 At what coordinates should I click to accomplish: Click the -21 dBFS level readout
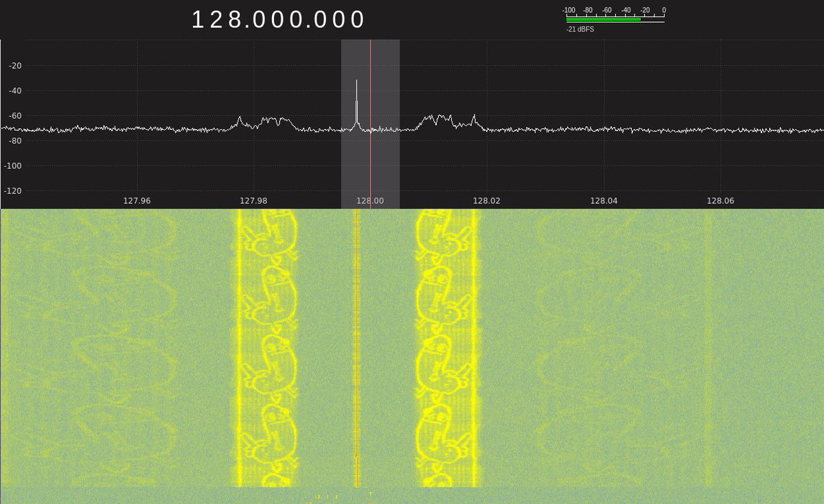580,30
